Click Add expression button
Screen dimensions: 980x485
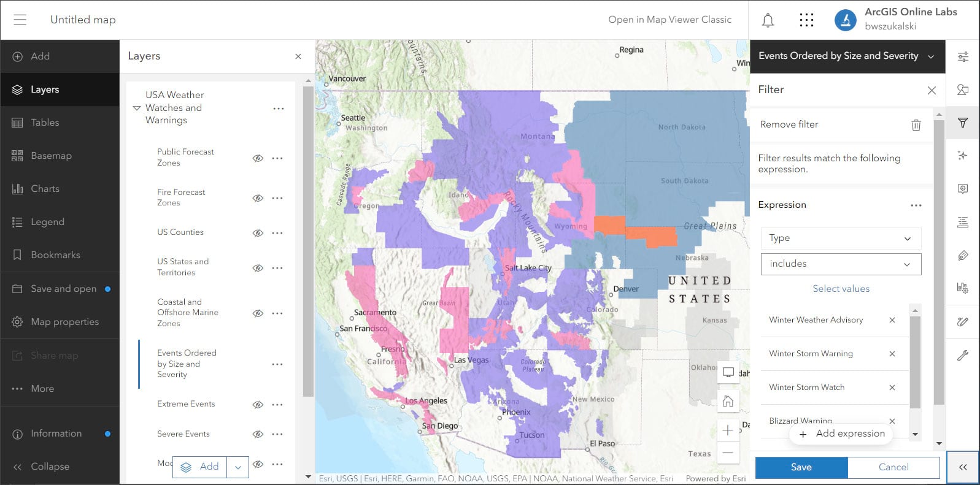pos(841,433)
